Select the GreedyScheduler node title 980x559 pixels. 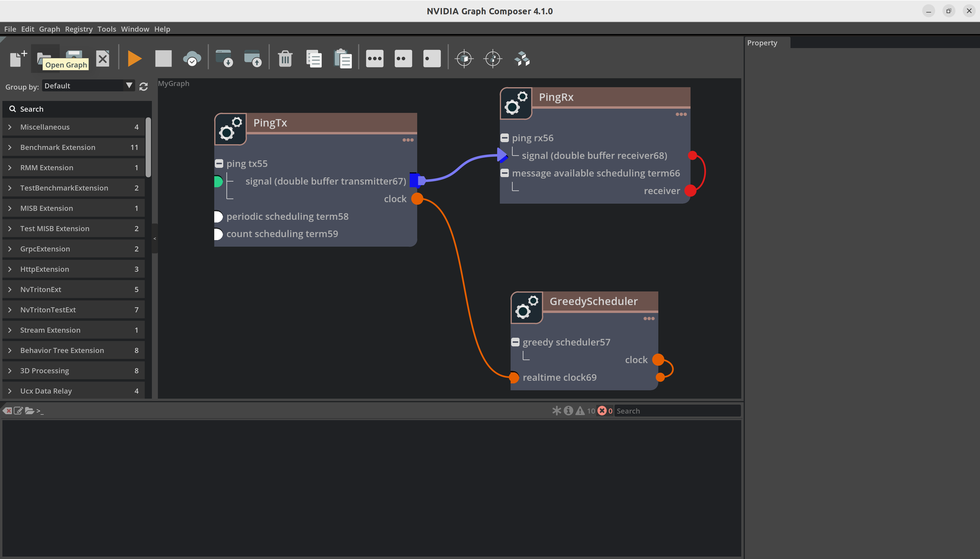(593, 301)
